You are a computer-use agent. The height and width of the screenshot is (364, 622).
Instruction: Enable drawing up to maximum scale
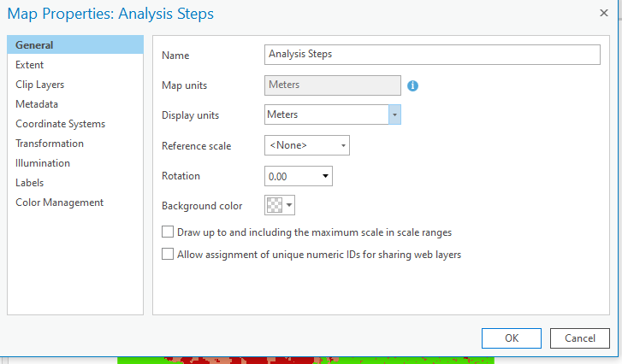(x=168, y=232)
